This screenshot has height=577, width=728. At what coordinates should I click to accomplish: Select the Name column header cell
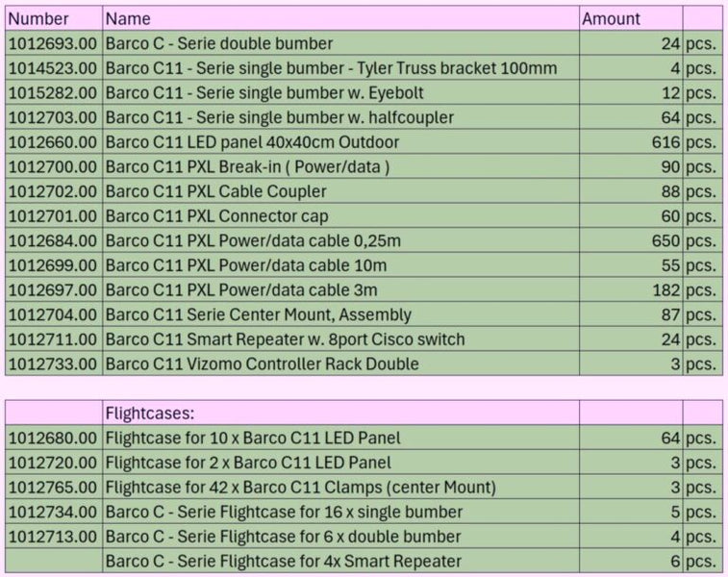[340, 18]
